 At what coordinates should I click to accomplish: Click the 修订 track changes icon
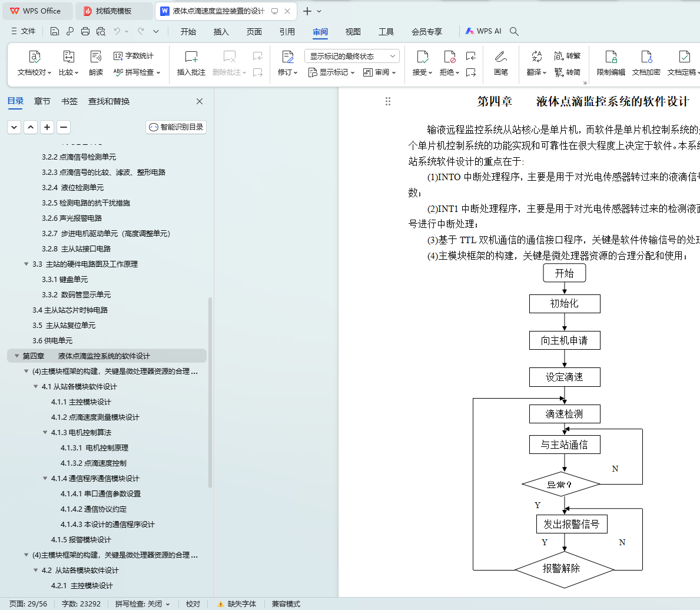coord(287,57)
